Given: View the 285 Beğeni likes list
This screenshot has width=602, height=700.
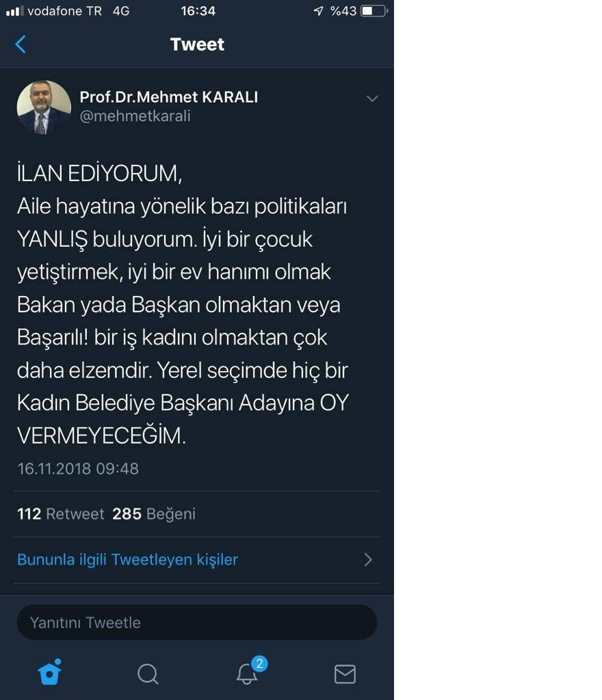Looking at the screenshot, I should (154, 514).
